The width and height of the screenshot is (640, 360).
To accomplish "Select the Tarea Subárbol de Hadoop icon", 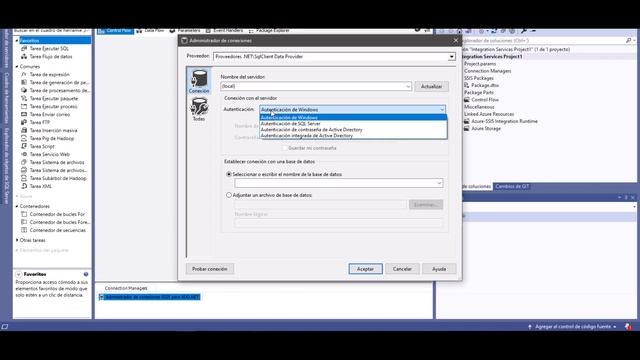I will [x=24, y=178].
